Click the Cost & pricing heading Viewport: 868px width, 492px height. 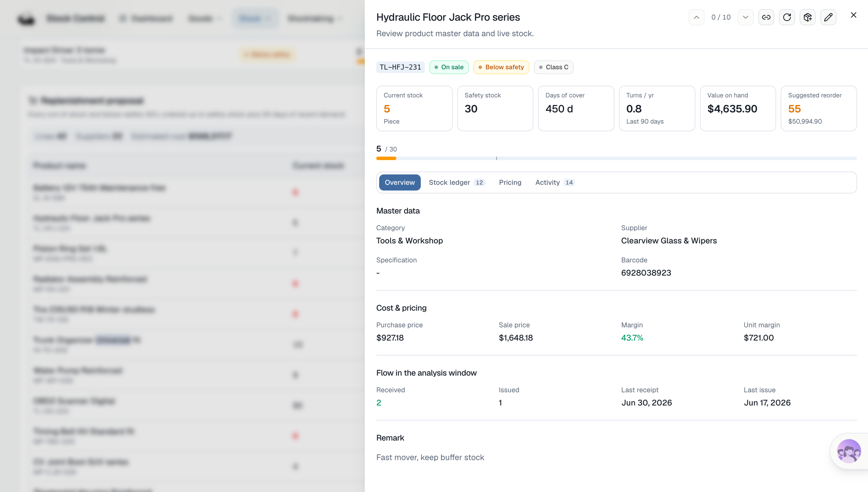click(x=401, y=308)
